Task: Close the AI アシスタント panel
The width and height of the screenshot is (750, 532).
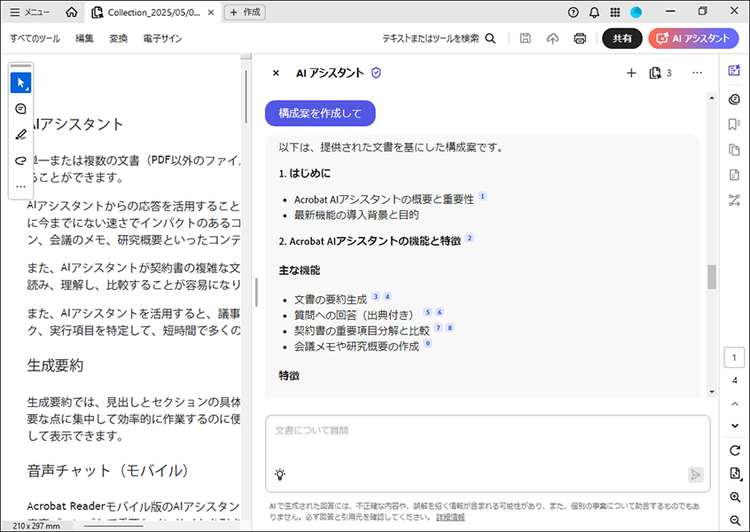Action: click(x=276, y=73)
